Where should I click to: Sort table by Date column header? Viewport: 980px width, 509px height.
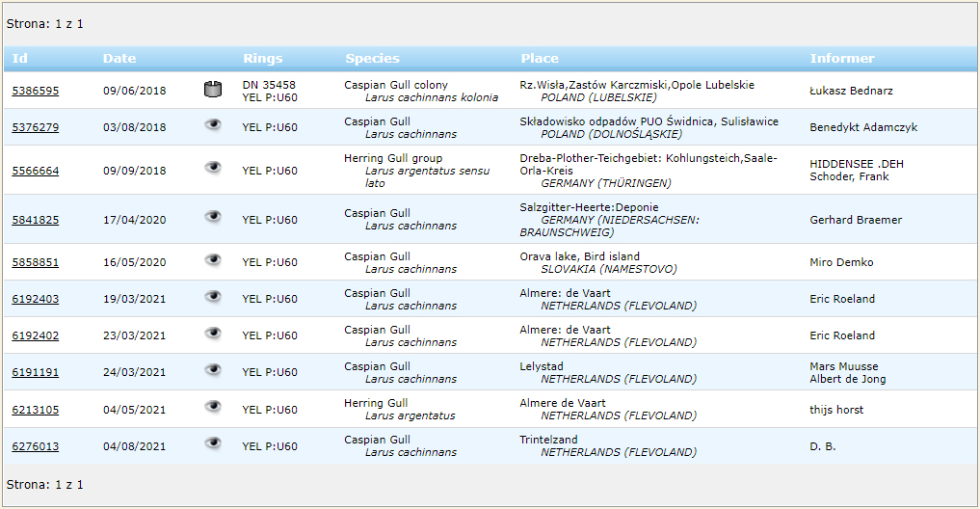(x=119, y=59)
